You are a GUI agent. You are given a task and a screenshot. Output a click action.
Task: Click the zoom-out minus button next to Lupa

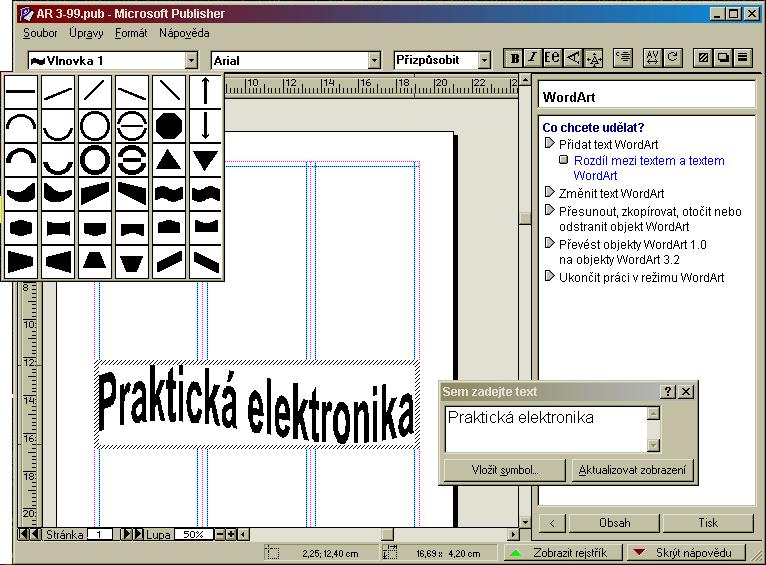[x=220, y=534]
